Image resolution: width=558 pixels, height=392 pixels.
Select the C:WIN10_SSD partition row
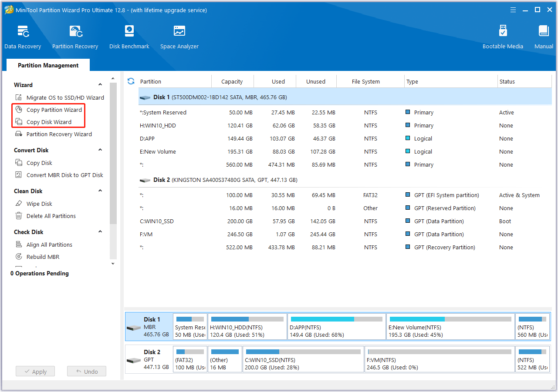[x=345, y=221]
